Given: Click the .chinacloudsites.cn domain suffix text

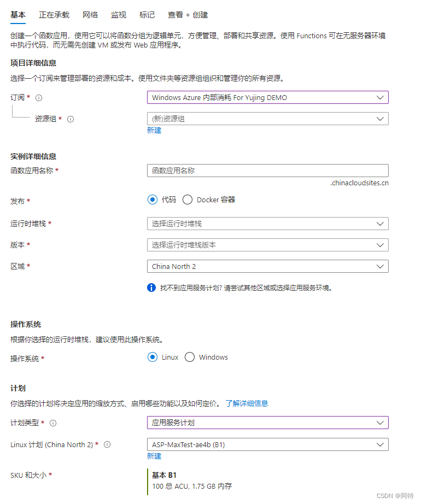Looking at the screenshot, I should 359,183.
